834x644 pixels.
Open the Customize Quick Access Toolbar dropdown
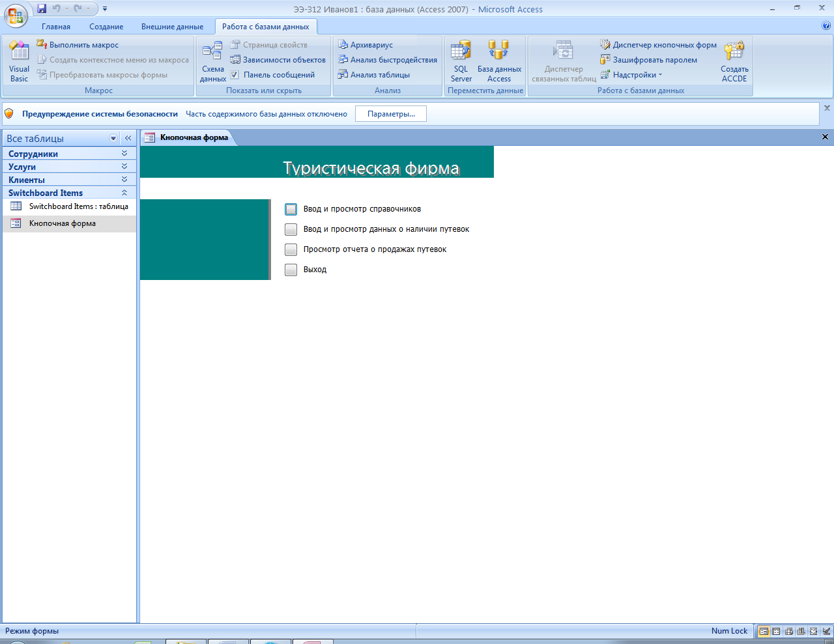105,9
